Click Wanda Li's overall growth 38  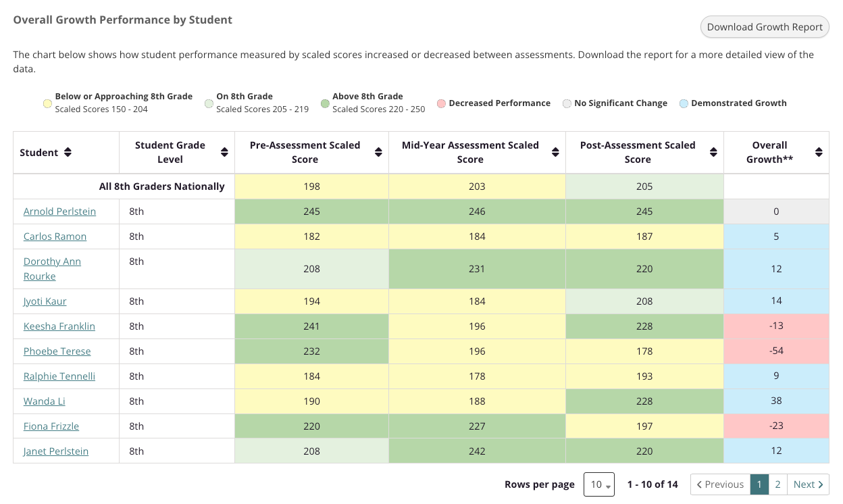pyautogui.click(x=776, y=401)
